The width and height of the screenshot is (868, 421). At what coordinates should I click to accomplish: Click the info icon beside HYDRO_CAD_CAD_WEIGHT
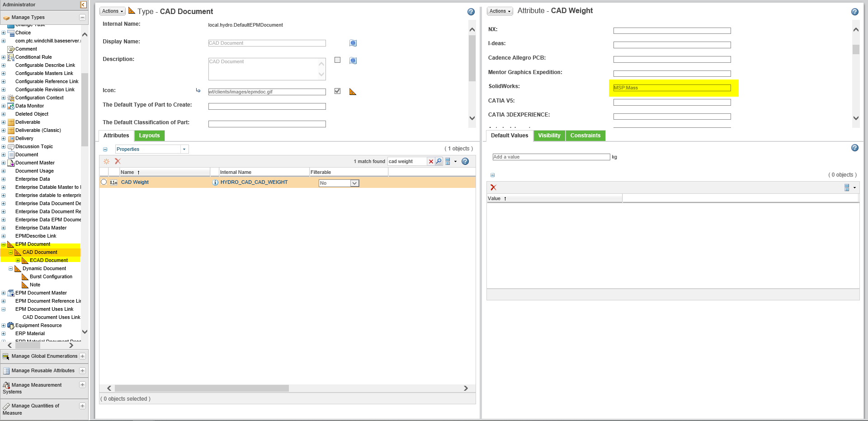coord(215,182)
